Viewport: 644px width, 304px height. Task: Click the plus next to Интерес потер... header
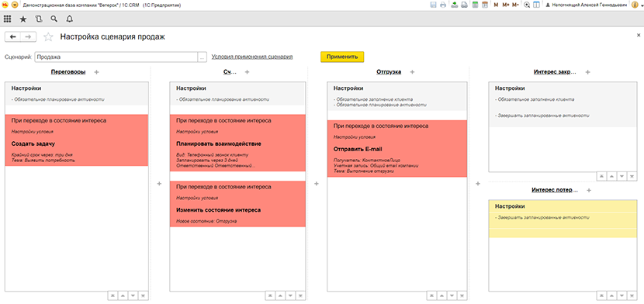tap(589, 190)
